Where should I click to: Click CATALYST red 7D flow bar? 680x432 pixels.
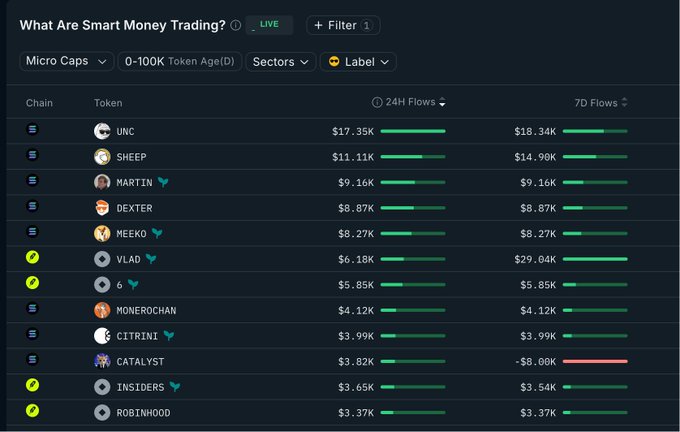595,361
